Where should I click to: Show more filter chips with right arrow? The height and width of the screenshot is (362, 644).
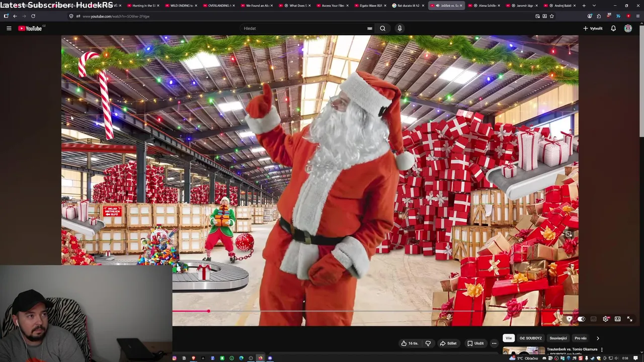(598, 338)
